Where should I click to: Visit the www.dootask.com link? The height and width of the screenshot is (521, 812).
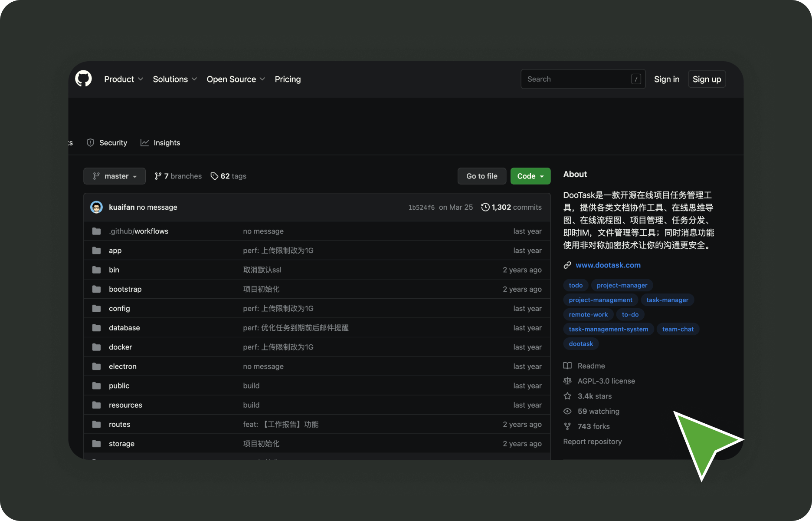[608, 265]
